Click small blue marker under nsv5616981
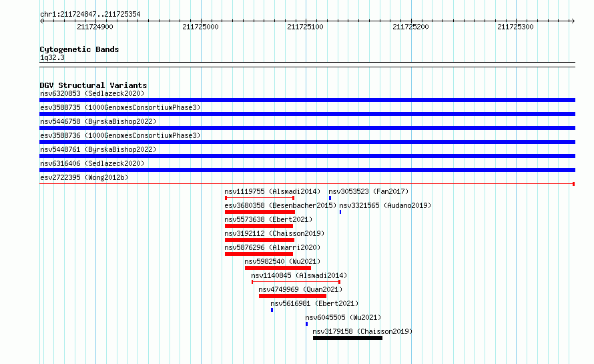 point(272,310)
